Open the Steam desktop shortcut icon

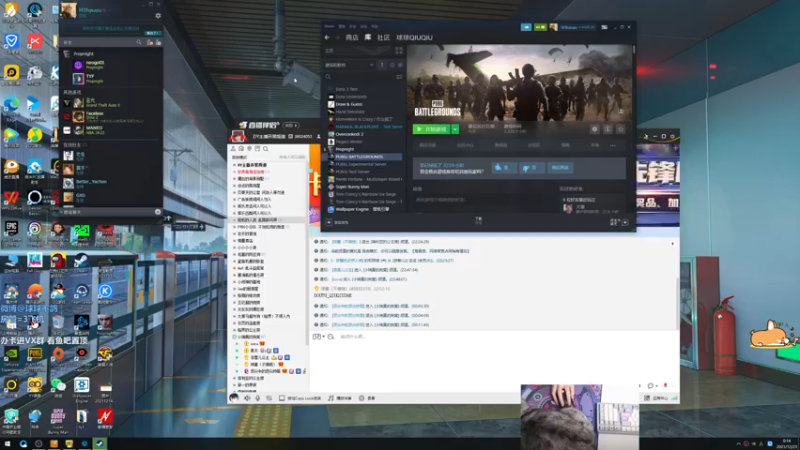pyautogui.click(x=81, y=263)
